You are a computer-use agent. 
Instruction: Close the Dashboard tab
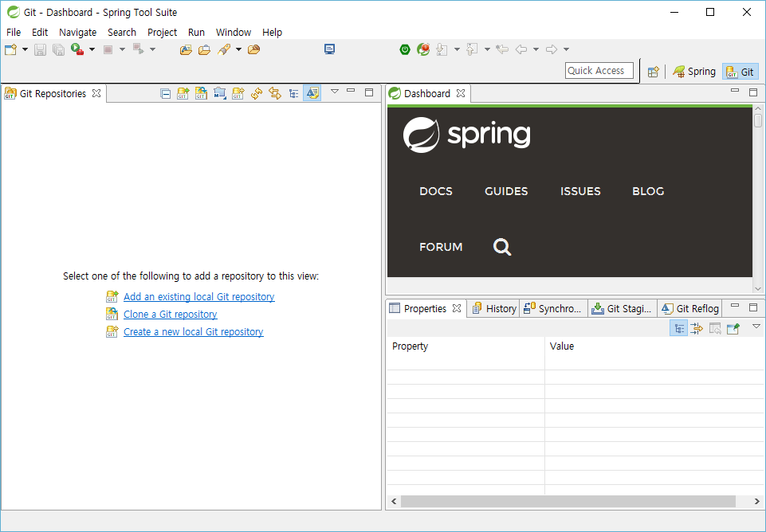(461, 93)
